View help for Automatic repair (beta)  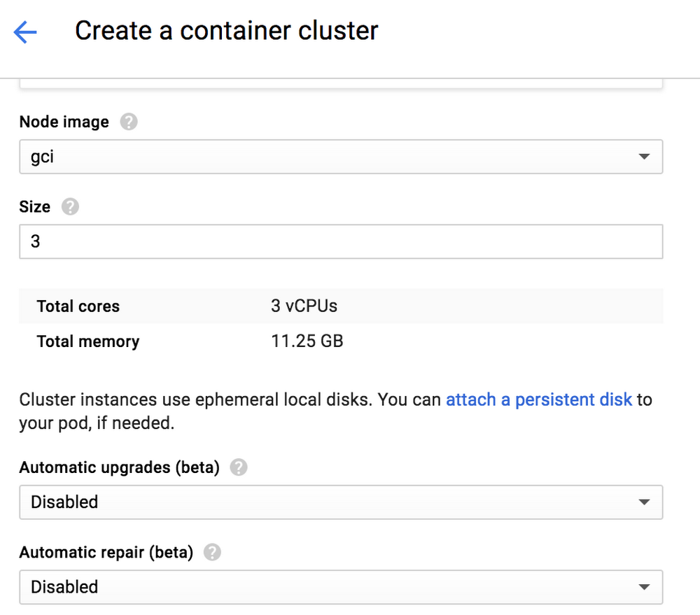point(213,552)
